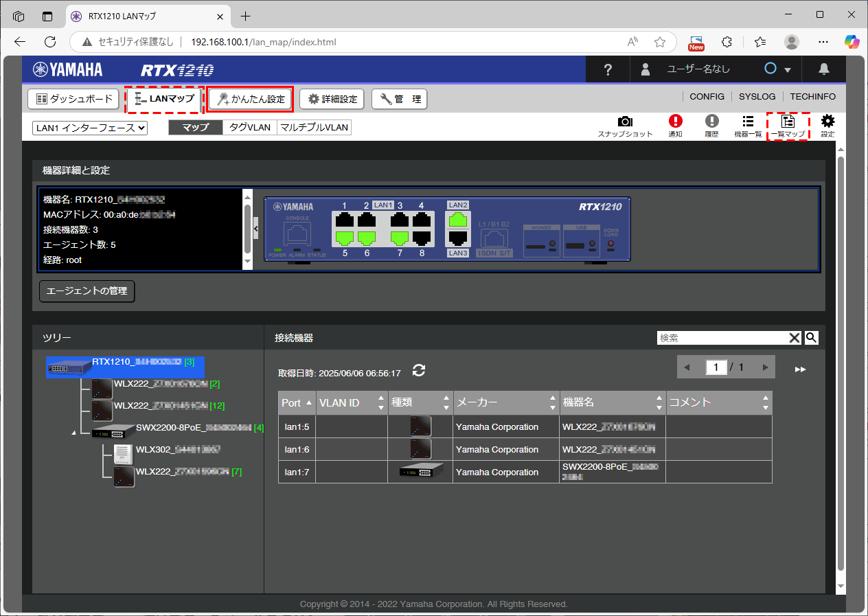Refresh the connected devices list

tap(419, 370)
